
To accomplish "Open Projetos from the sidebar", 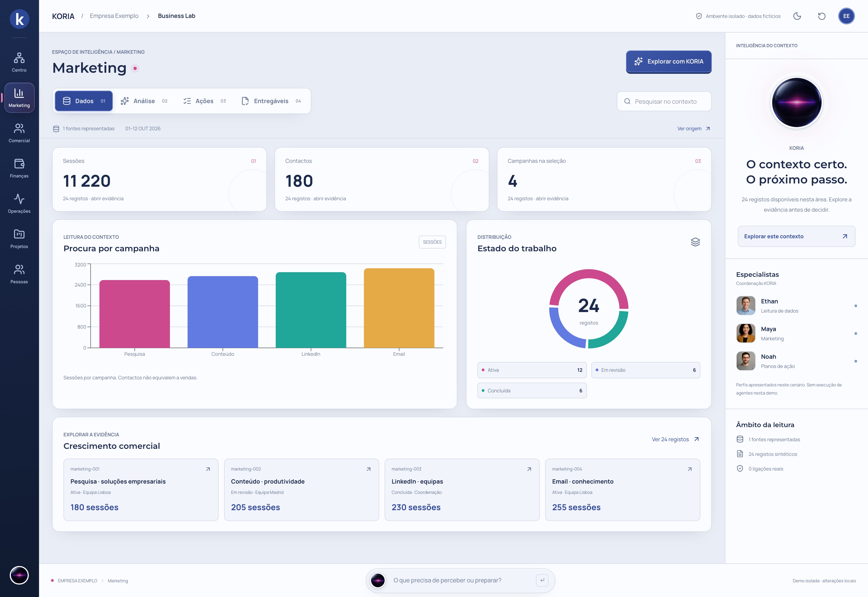I will click(19, 239).
